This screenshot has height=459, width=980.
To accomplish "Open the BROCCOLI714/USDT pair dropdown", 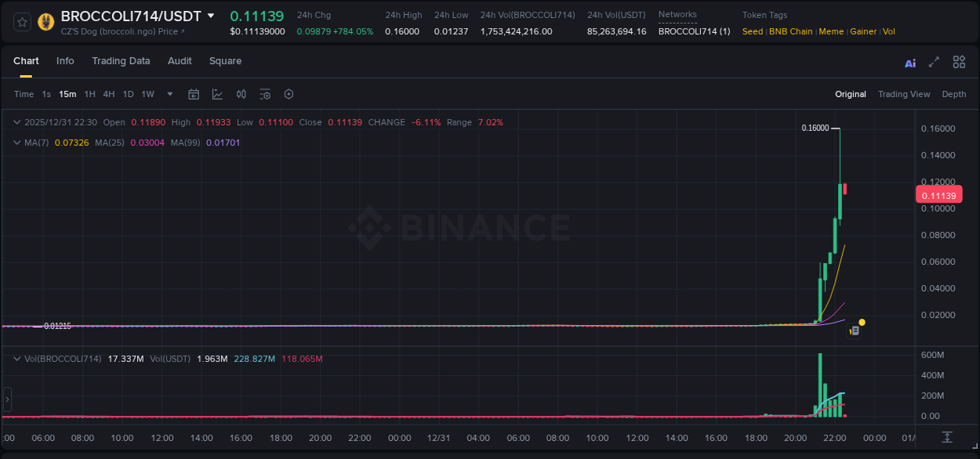I will [210, 14].
